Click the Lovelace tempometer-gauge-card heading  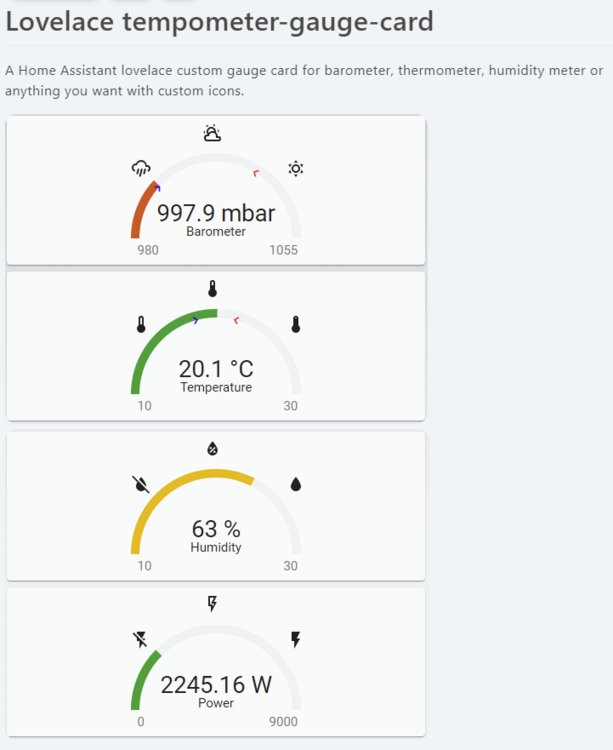220,20
